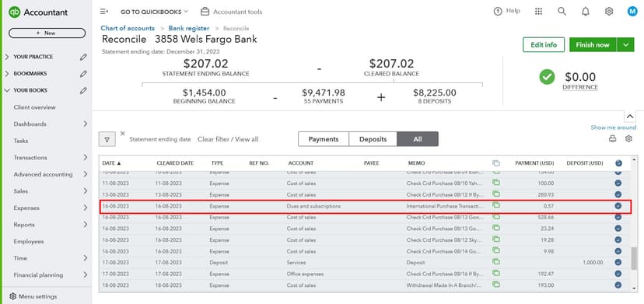Collapse the left navigation menu icon

104,12
